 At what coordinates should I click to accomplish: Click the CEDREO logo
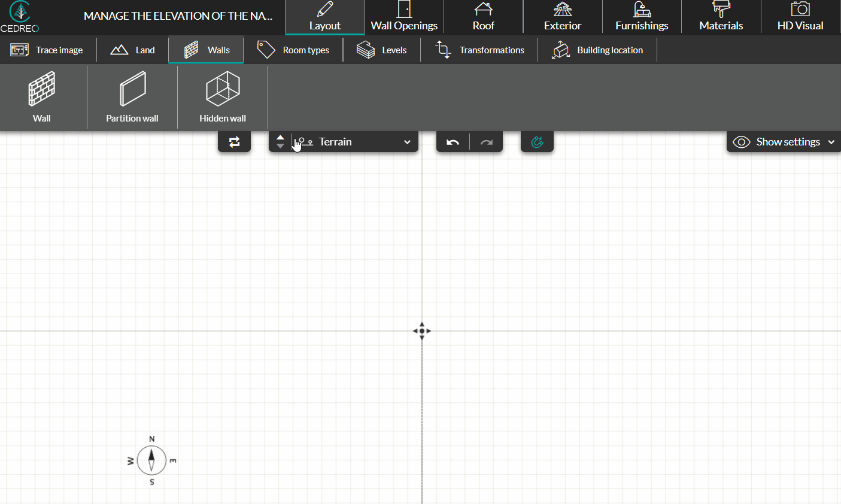click(20, 16)
